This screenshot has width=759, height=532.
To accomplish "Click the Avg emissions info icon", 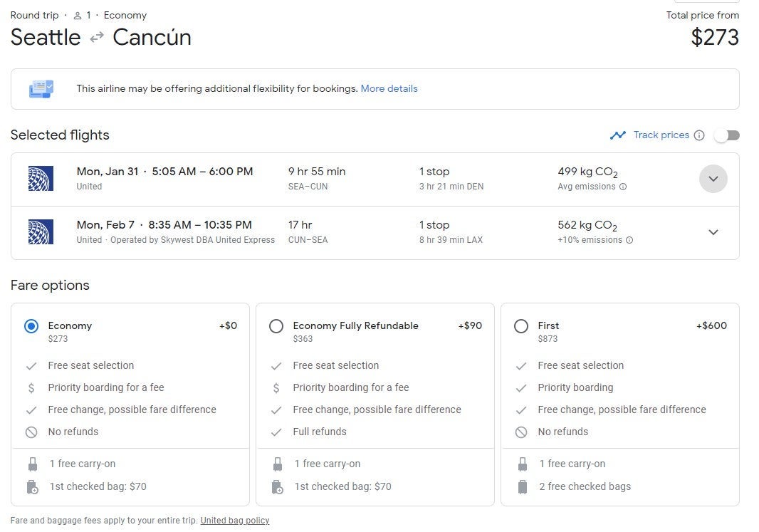I will [x=623, y=187].
